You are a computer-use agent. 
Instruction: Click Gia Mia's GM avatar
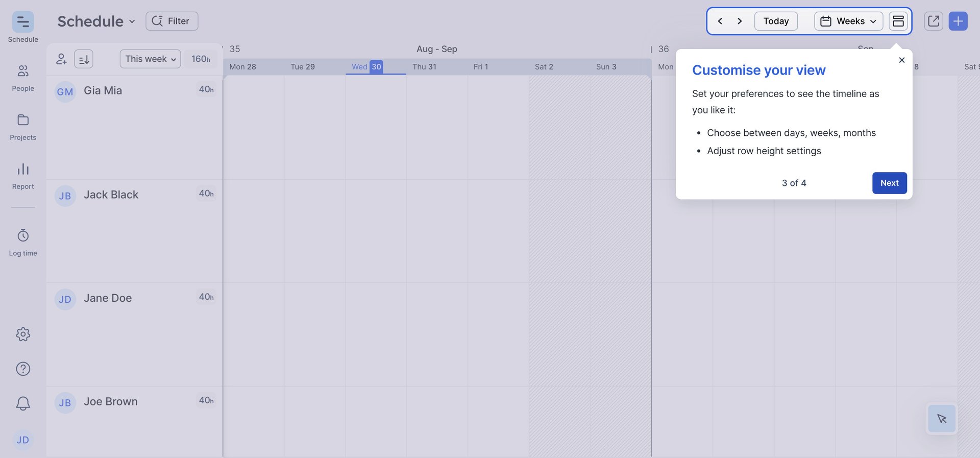pyautogui.click(x=65, y=92)
